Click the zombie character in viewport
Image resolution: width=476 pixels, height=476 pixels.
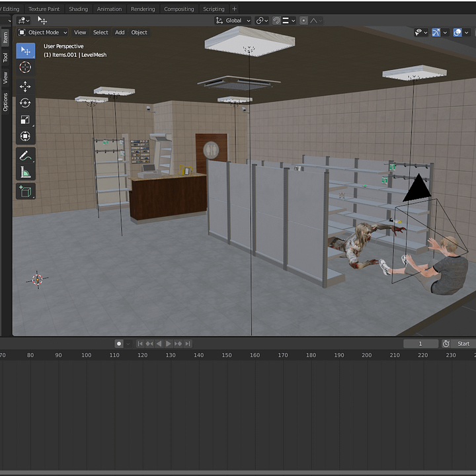tap(360, 245)
